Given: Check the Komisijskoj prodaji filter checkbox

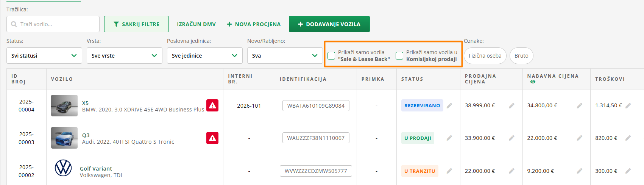Looking at the screenshot, I should (x=399, y=56).
